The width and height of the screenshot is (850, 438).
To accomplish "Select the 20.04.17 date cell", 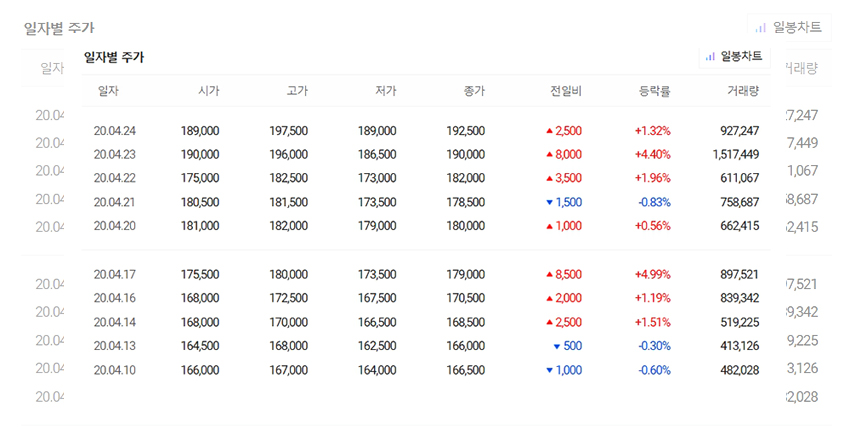I will (114, 274).
